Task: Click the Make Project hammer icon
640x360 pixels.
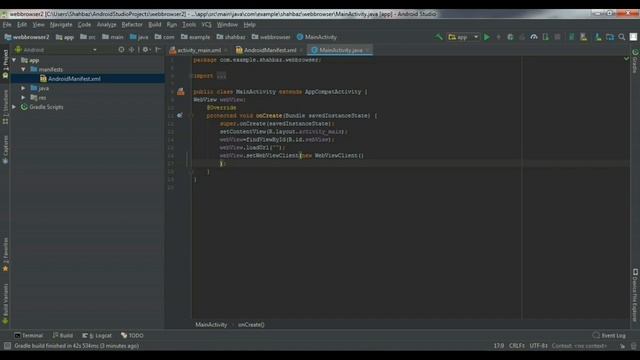Action: [x=439, y=37]
